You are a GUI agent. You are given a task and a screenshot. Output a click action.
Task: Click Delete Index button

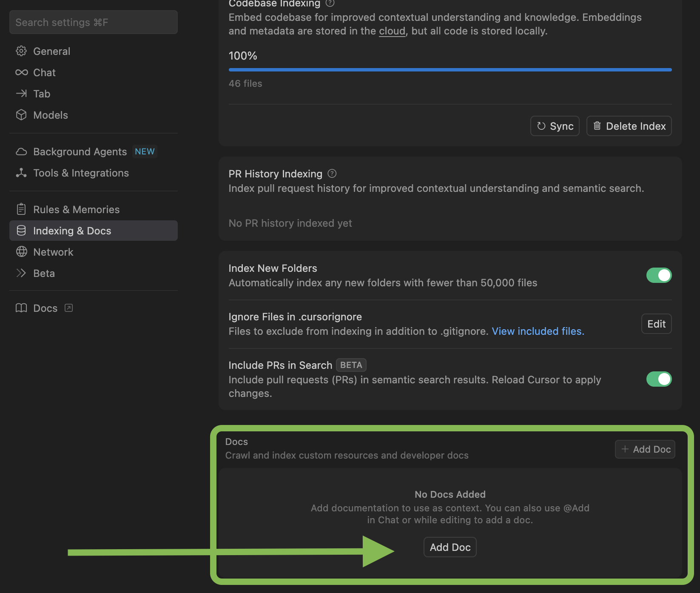coord(629,126)
